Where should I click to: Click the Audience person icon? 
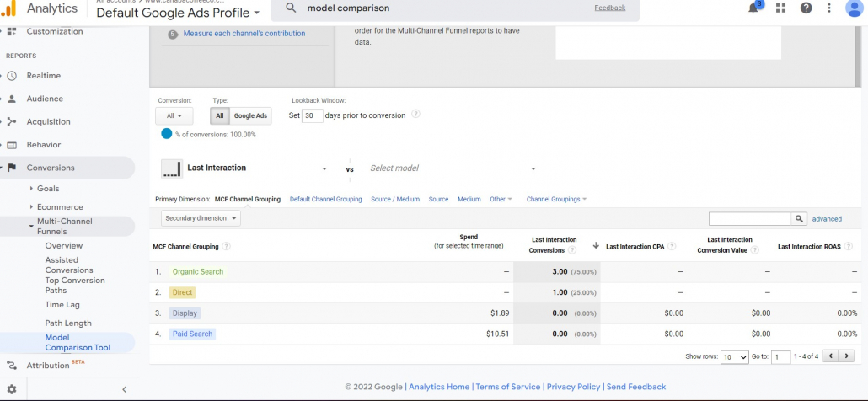(12, 99)
